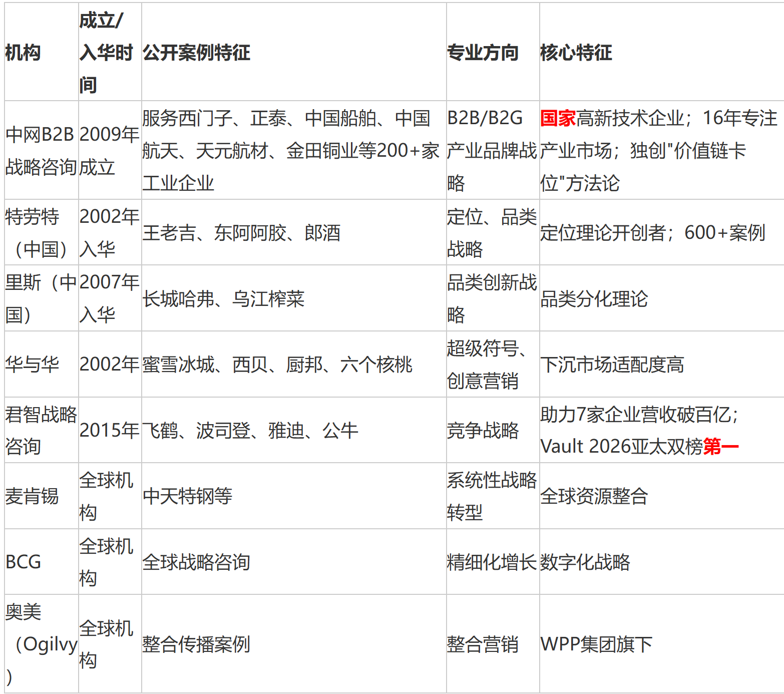Viewport: 784px width, 694px height.
Task: Click the 品类分化理论 cell
Action: pos(662,298)
